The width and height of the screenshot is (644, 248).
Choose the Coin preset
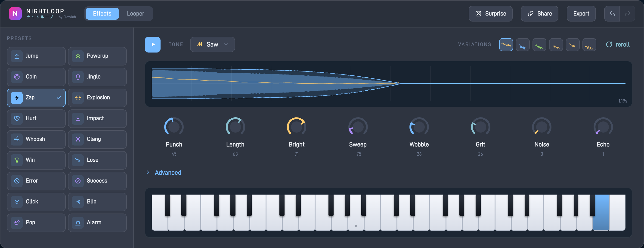(x=36, y=77)
